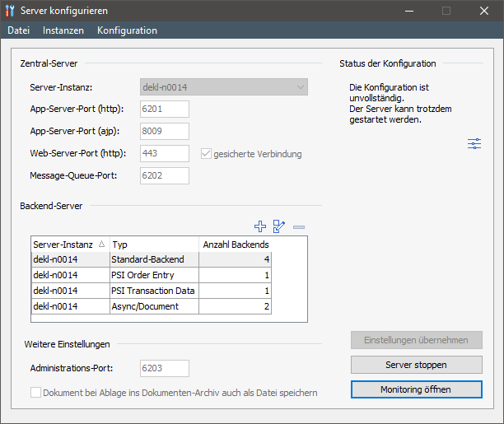Click the App-Server-Port (http) field
The image size is (504, 424).
tap(165, 109)
